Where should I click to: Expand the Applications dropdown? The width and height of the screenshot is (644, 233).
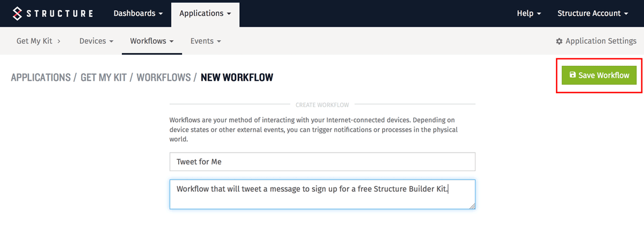[x=206, y=13]
